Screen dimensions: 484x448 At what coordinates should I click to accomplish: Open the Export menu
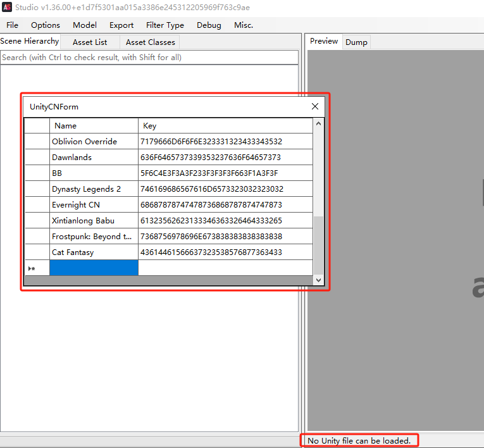[x=121, y=25]
